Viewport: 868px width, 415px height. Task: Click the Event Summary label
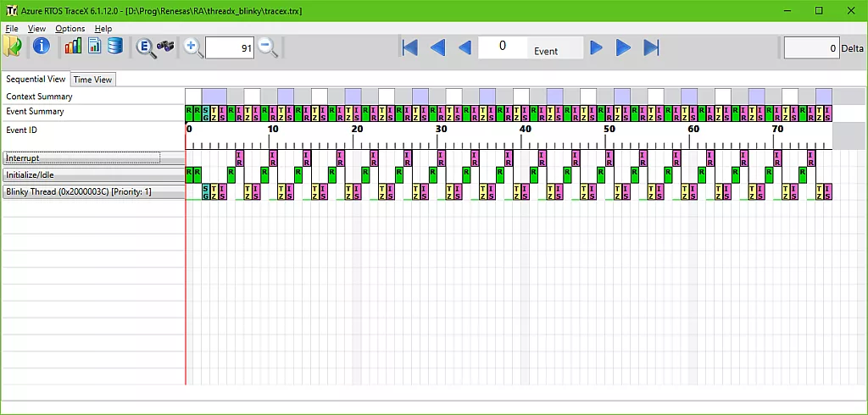point(35,111)
